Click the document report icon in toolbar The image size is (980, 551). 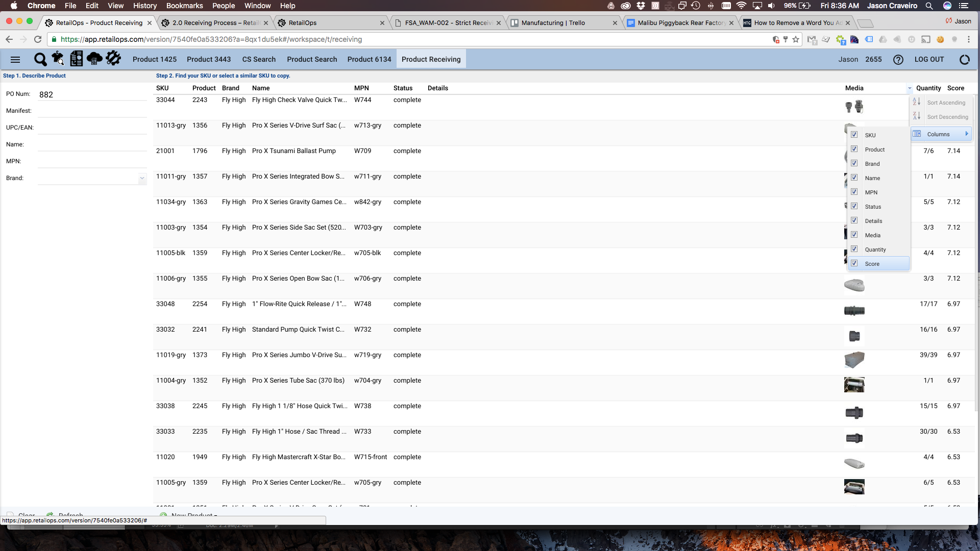(76, 59)
